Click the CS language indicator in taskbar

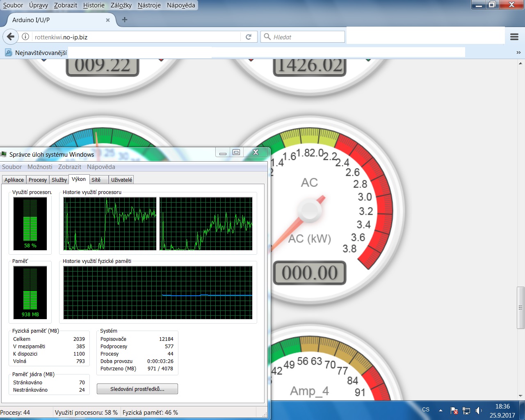[426, 410]
